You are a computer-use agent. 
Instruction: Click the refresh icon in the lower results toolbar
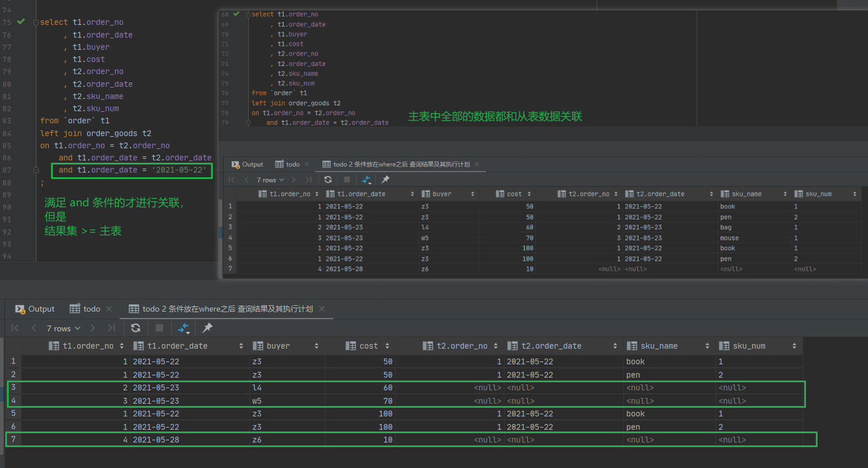point(136,328)
